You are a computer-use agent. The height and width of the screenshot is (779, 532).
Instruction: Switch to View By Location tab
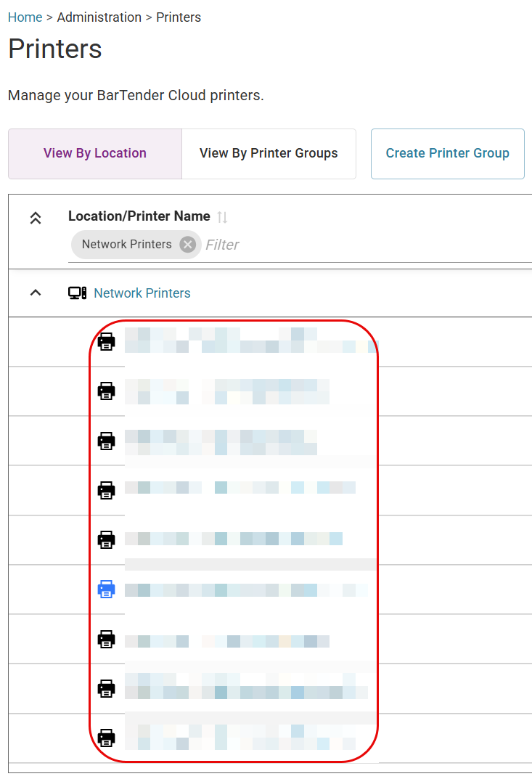pos(95,153)
